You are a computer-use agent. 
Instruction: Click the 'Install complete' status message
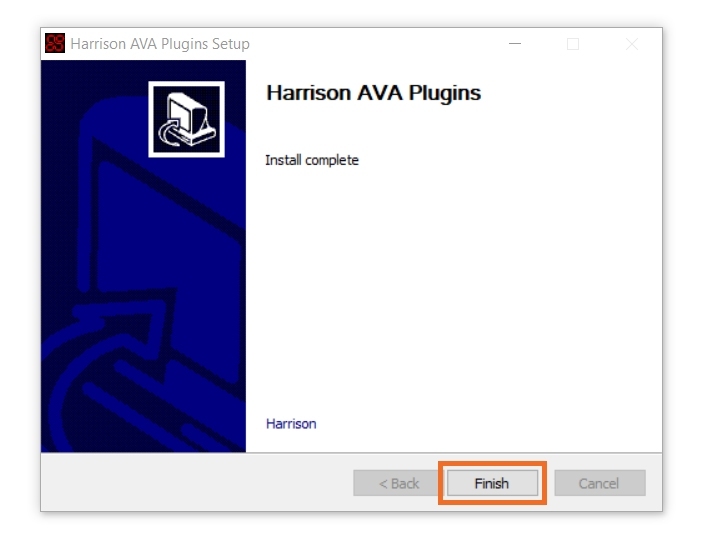[312, 160]
